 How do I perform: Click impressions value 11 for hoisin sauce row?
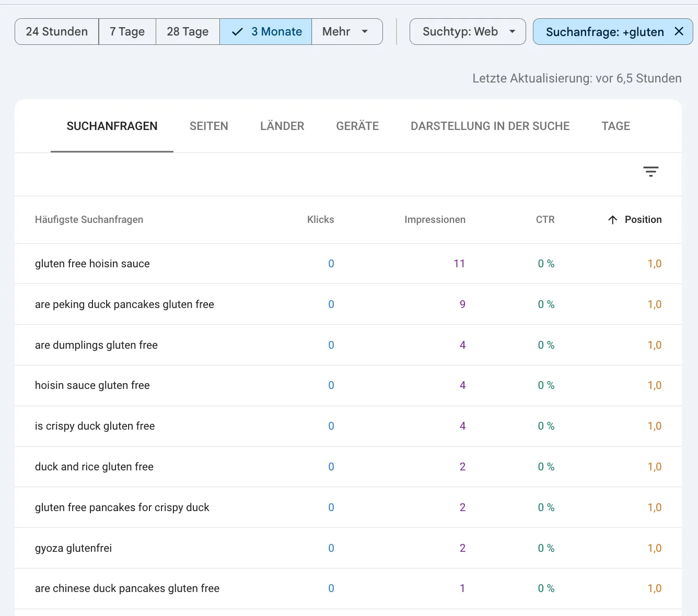coord(459,264)
